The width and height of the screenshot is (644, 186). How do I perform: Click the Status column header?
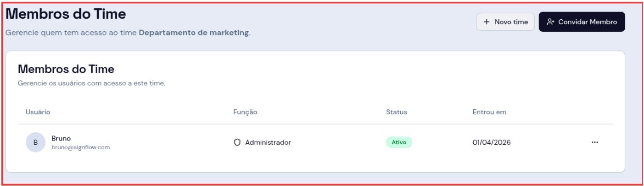(x=397, y=112)
